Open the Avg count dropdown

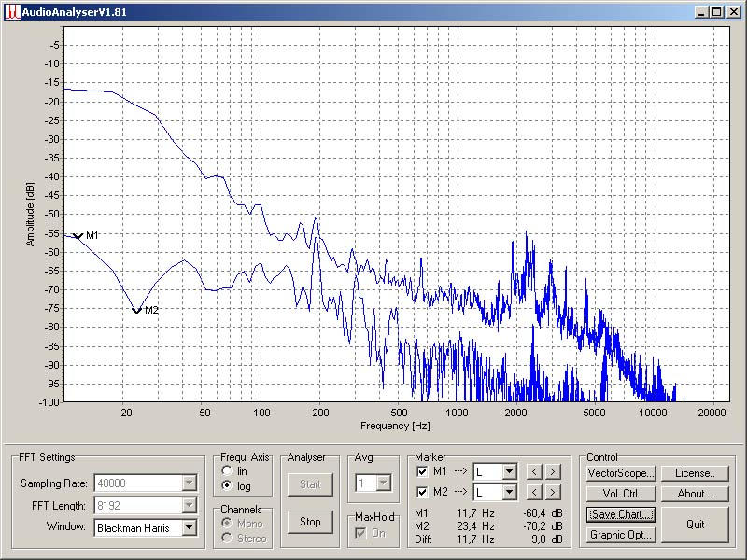pos(384,483)
